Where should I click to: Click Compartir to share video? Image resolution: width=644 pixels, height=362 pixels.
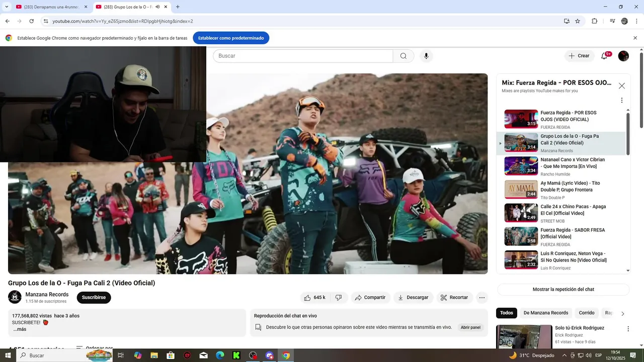coord(370,298)
